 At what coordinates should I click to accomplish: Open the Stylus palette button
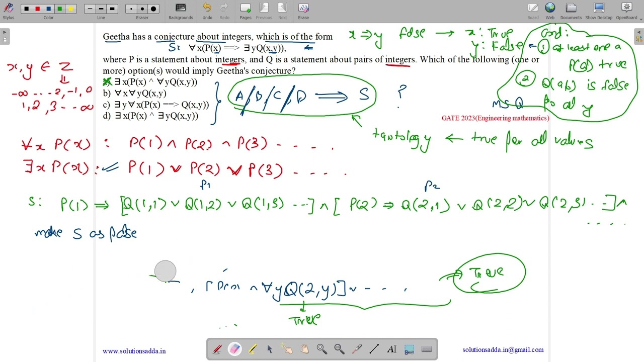pyautogui.click(x=9, y=11)
